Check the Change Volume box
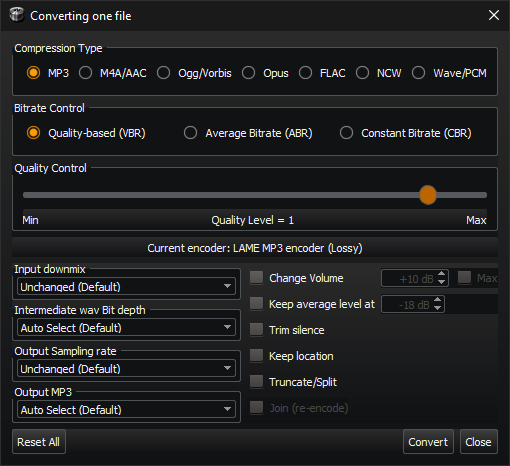This screenshot has width=510, height=466. point(256,277)
